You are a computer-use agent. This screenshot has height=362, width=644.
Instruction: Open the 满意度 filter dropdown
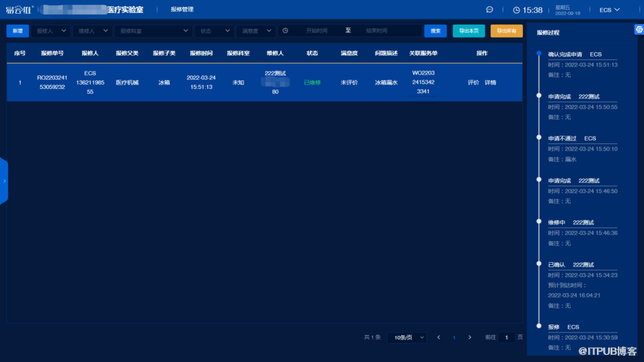tap(256, 30)
